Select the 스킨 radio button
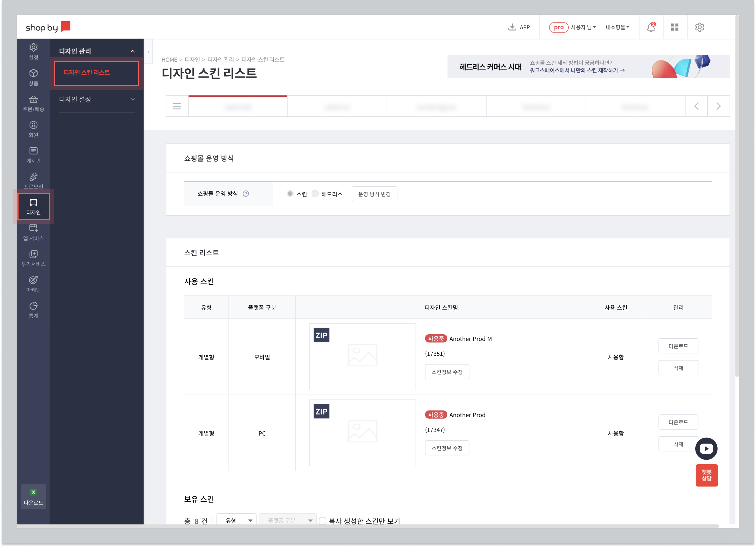The image size is (756, 547). (290, 194)
